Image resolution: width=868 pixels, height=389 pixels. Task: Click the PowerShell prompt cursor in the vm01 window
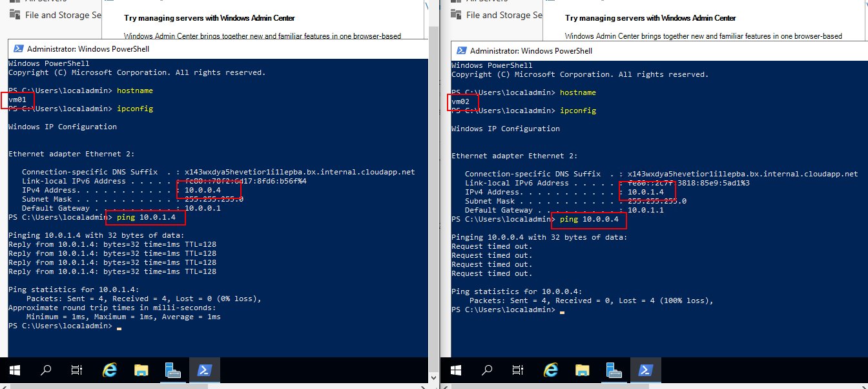point(119,328)
